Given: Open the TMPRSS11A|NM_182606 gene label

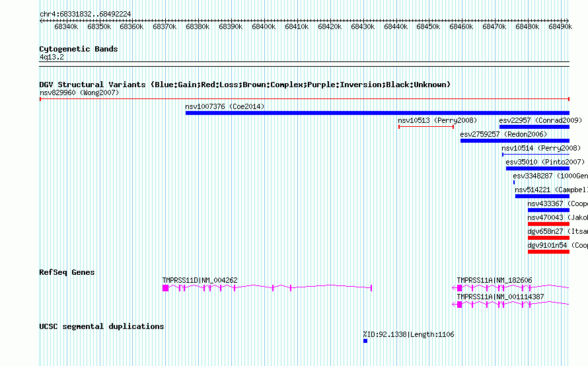Looking at the screenshot, I should point(494,280).
